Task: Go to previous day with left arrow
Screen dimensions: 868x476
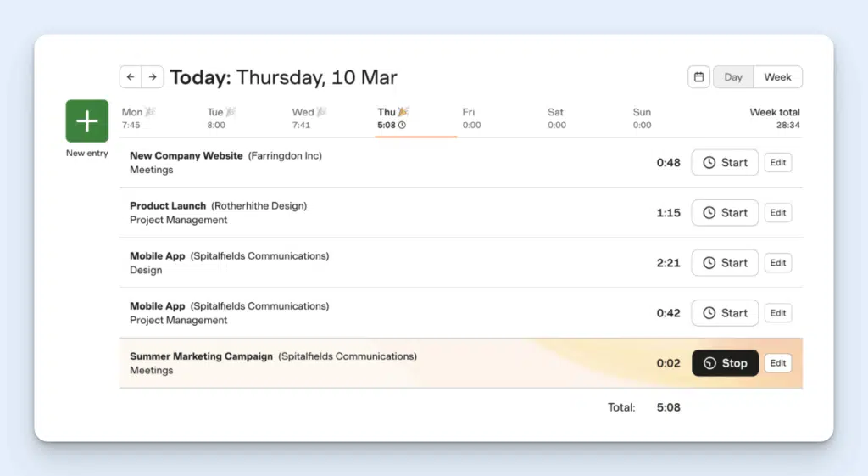Action: 131,77
